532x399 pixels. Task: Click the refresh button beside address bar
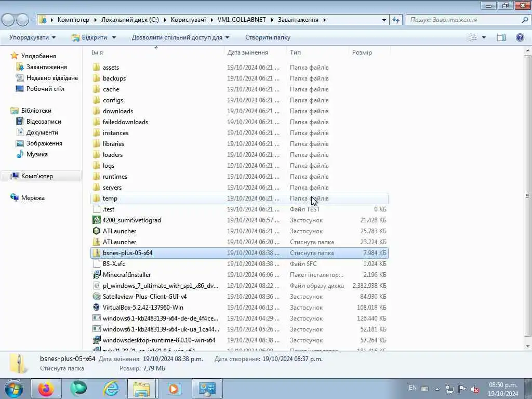[x=396, y=20]
